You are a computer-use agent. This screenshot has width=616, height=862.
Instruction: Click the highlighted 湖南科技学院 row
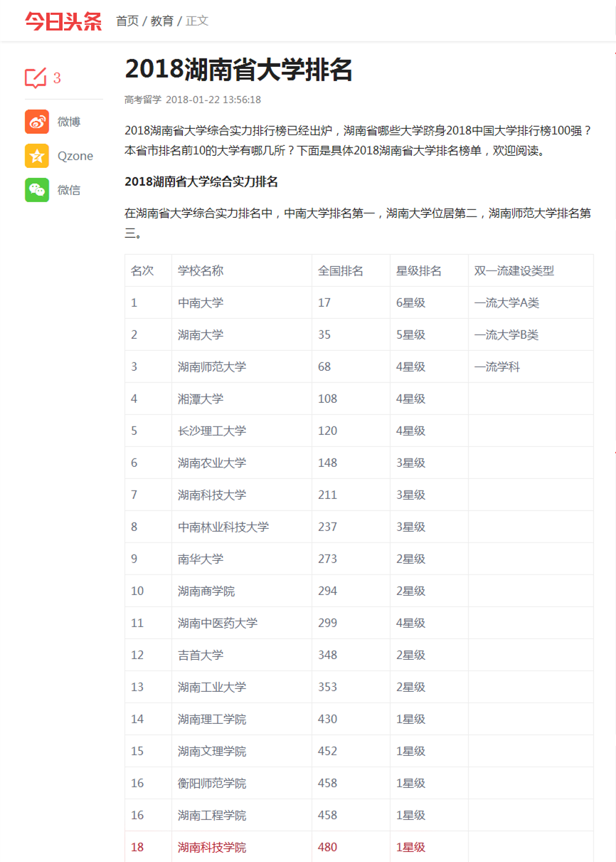click(x=212, y=847)
